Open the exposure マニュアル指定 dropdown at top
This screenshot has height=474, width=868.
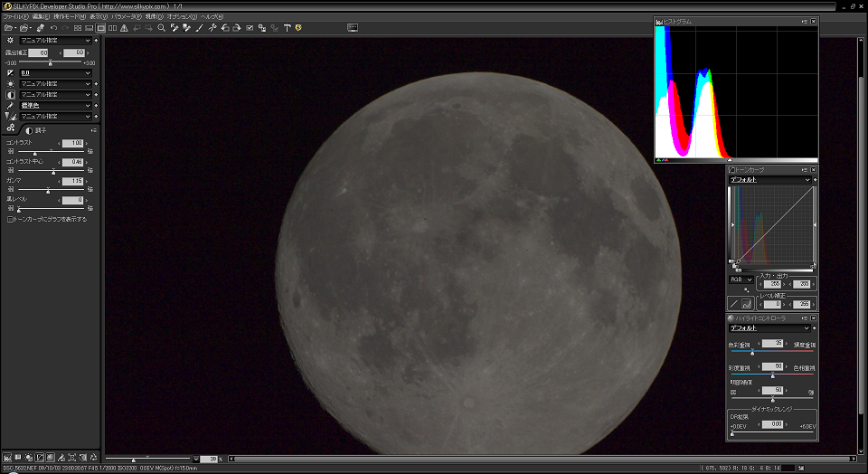click(56, 41)
